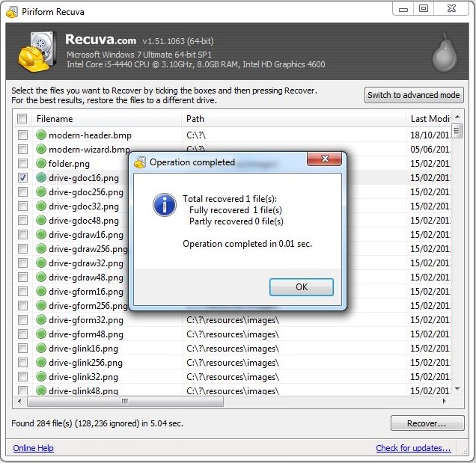Tick the checkbox for drive-glink256.png
Screen dimensions: 476x463
tap(22, 363)
